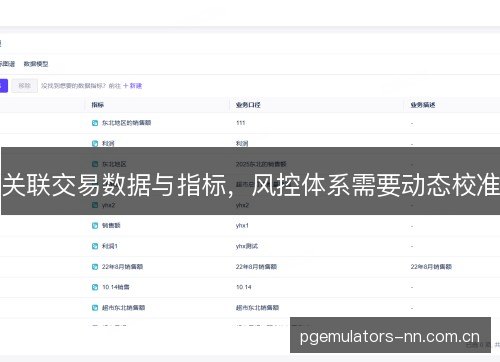Select the yhx测试 business caliber cell

pos(247,246)
